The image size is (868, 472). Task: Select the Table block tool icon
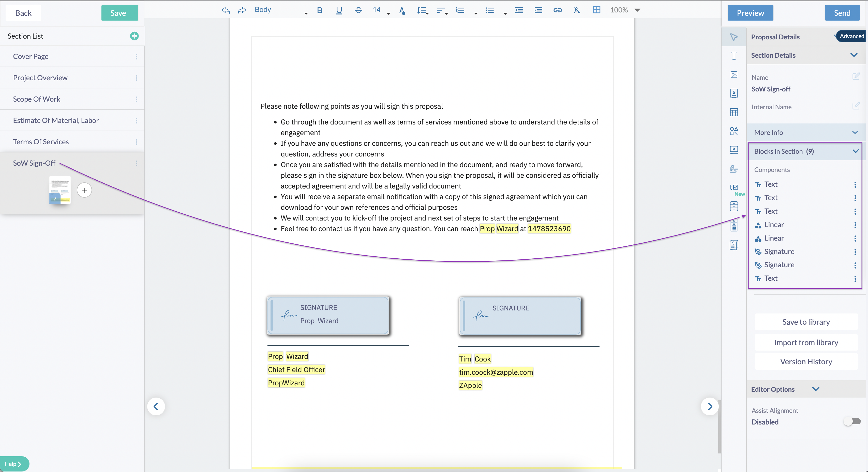734,112
